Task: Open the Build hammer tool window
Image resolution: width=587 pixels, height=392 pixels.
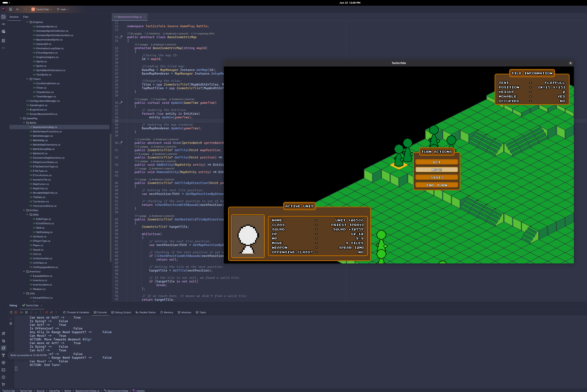Action: pyautogui.click(x=3, y=355)
